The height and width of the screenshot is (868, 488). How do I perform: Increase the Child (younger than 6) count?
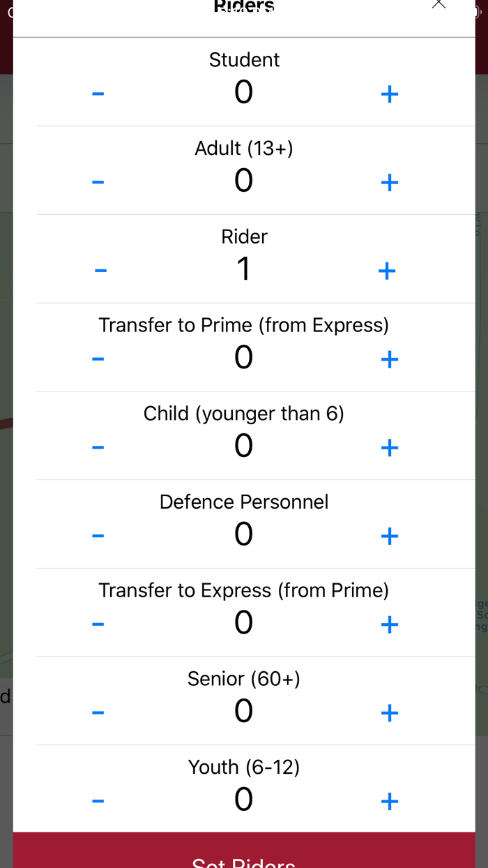[390, 447]
